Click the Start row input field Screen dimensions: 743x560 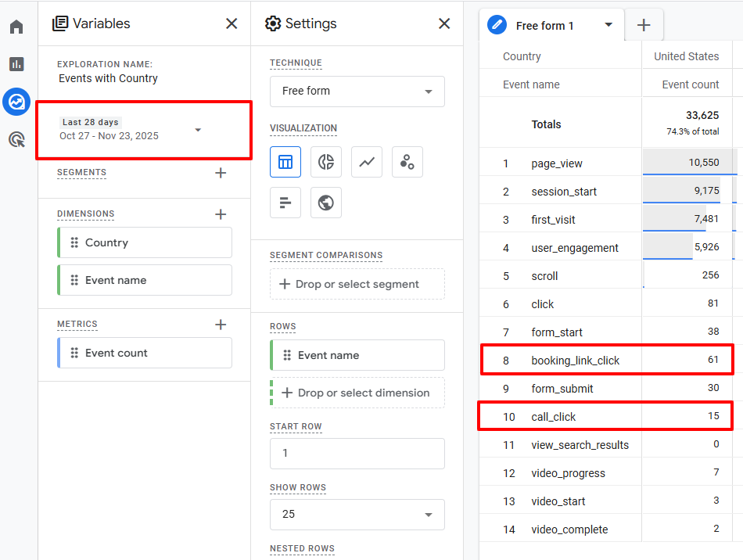357,454
